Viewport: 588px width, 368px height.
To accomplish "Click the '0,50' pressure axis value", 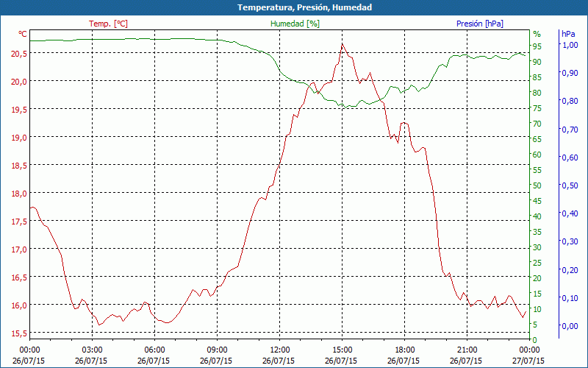I will point(569,185).
